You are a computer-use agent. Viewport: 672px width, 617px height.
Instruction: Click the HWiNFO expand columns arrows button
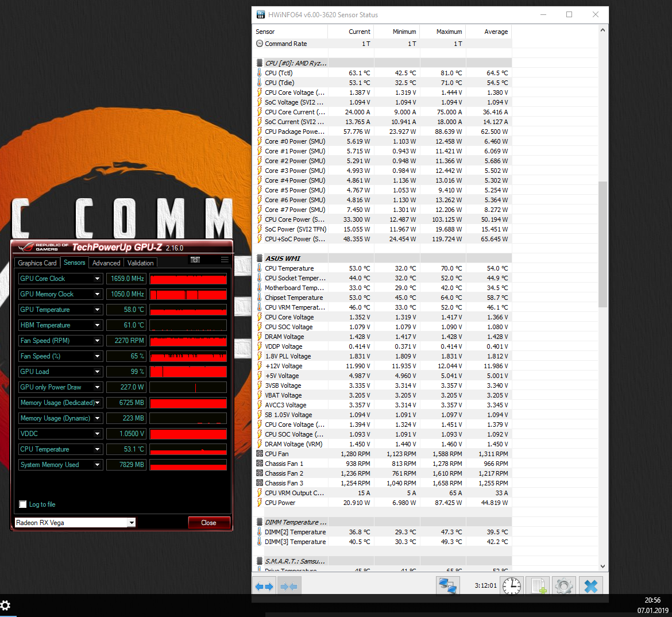264,586
